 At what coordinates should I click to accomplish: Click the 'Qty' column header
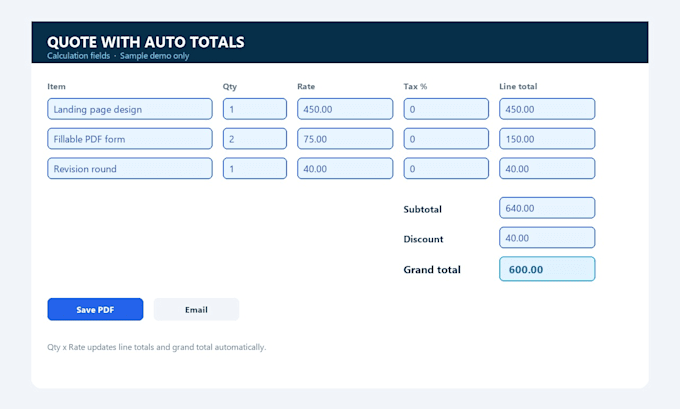point(230,86)
